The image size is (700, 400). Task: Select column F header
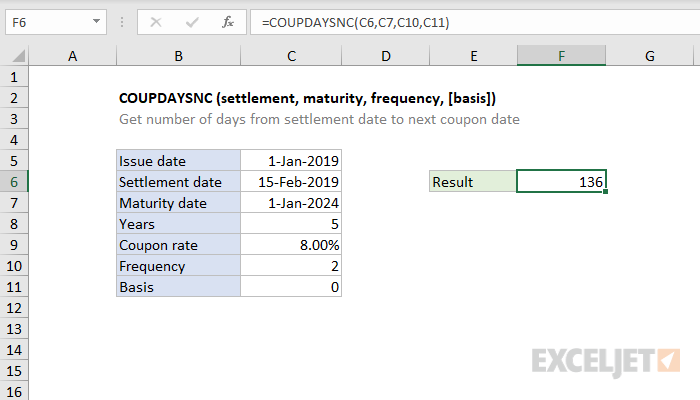(561, 56)
